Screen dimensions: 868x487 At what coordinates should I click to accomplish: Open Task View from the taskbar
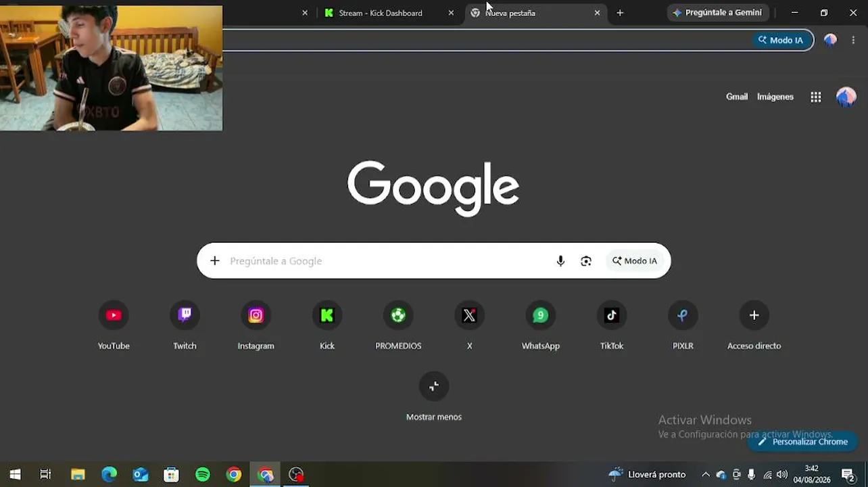[45, 475]
